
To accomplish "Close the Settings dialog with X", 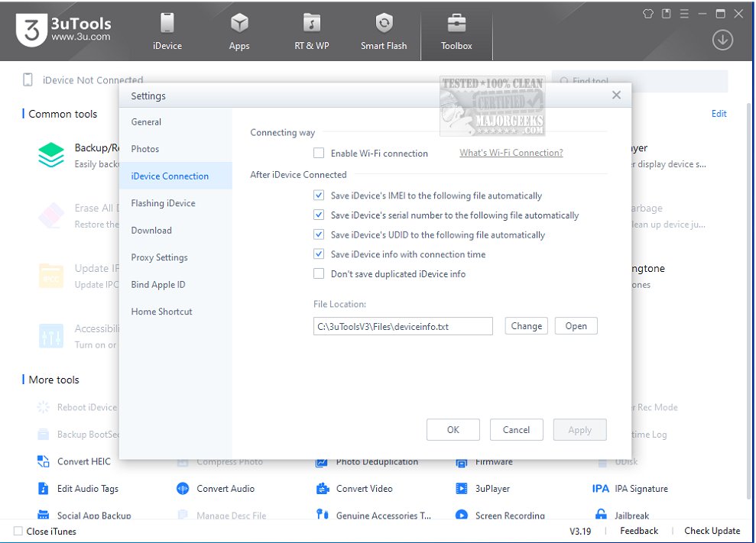I will (616, 95).
